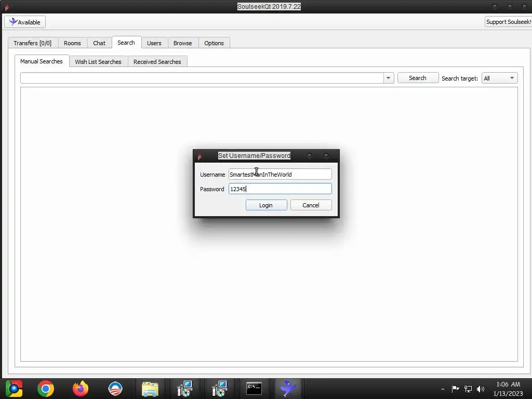Expand the search history dropdown arrow
This screenshot has width=532, height=399.
[x=389, y=78]
